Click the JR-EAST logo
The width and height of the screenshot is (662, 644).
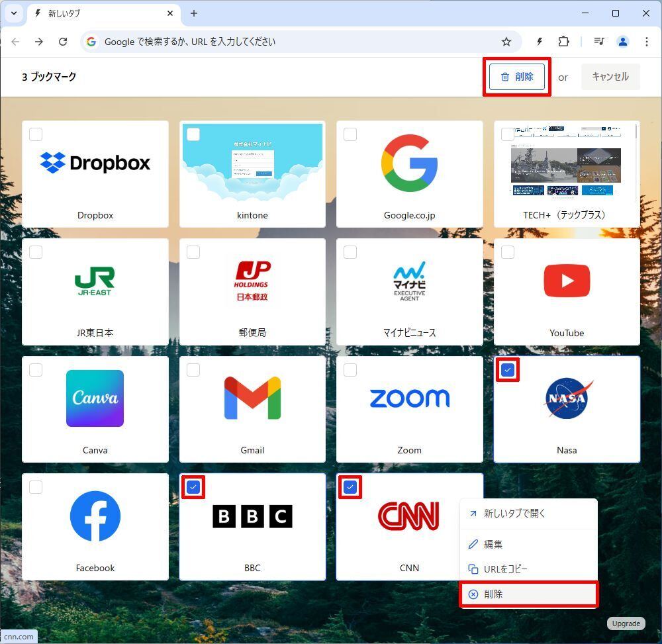(95, 281)
